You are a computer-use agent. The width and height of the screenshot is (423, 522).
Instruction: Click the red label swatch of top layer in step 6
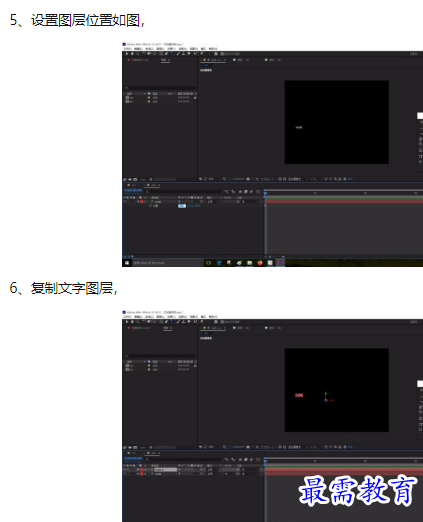142,470
